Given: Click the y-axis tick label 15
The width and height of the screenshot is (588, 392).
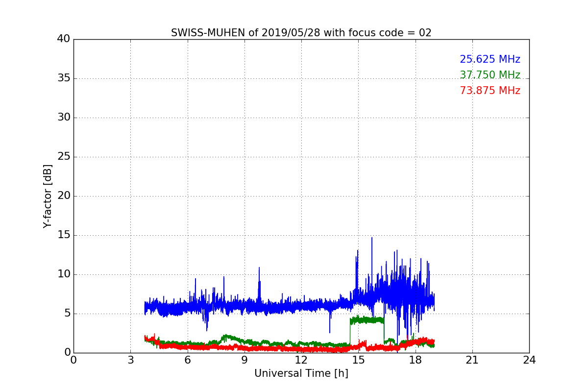Looking at the screenshot, I should pyautogui.click(x=64, y=235).
